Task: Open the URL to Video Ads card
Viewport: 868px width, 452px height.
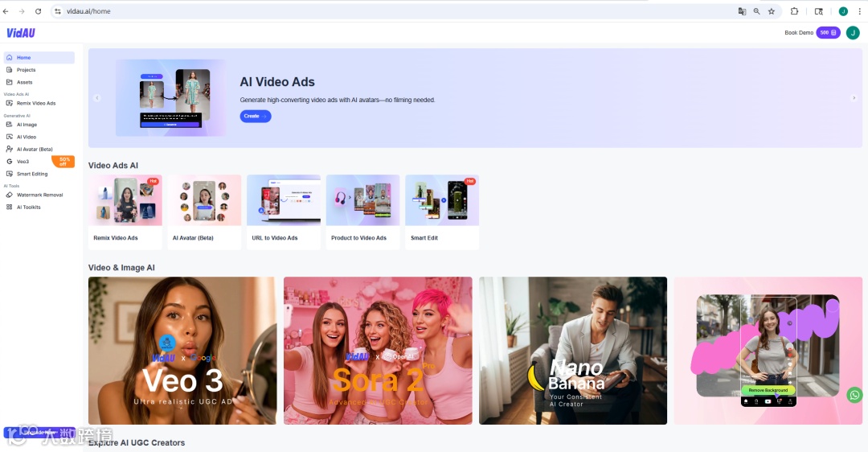Action: click(284, 212)
